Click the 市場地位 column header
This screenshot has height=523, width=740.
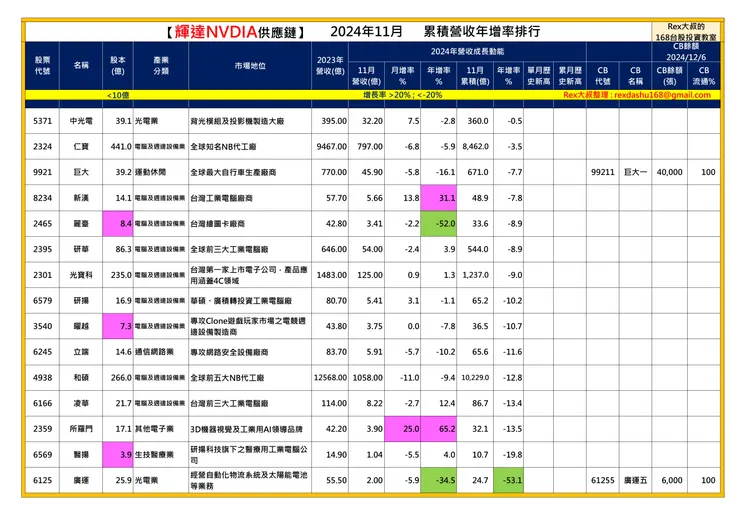coord(250,66)
